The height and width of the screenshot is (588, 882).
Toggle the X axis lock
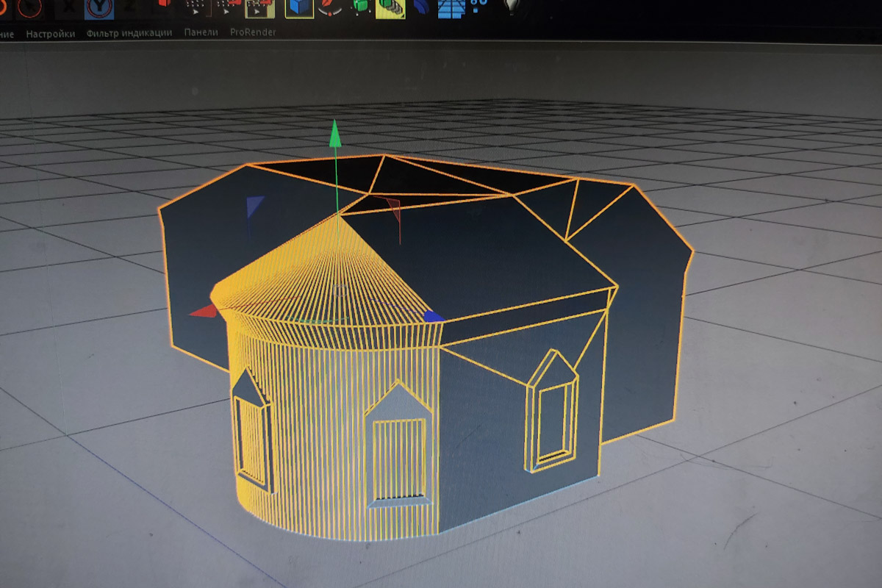point(70,7)
